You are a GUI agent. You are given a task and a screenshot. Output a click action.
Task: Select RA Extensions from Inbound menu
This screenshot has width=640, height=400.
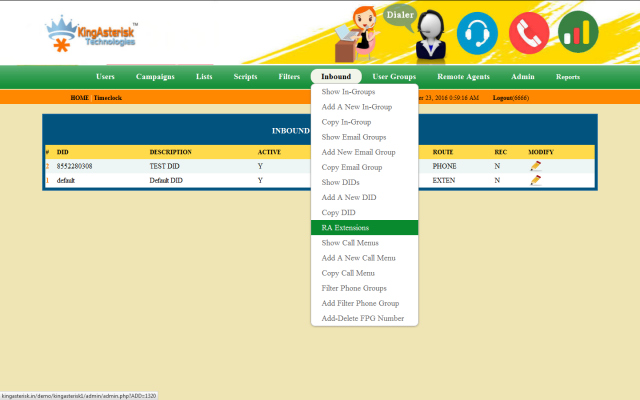coord(345,228)
